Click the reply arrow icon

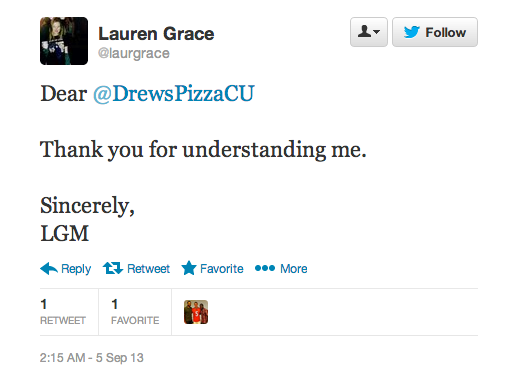[x=49, y=268]
